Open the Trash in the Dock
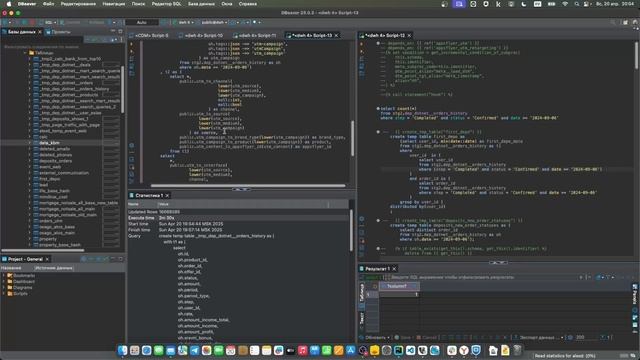The image size is (640, 360). [518, 350]
